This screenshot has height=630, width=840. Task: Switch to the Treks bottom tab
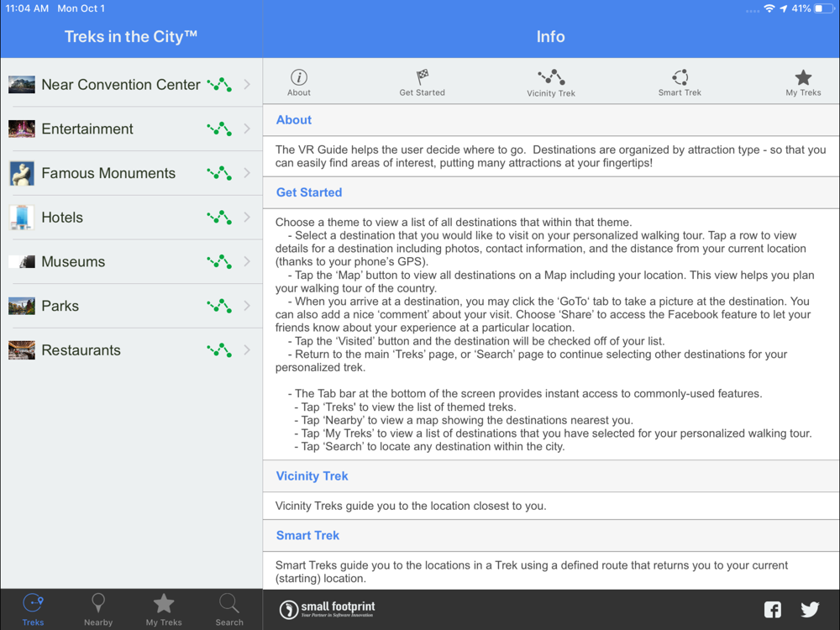(x=34, y=610)
